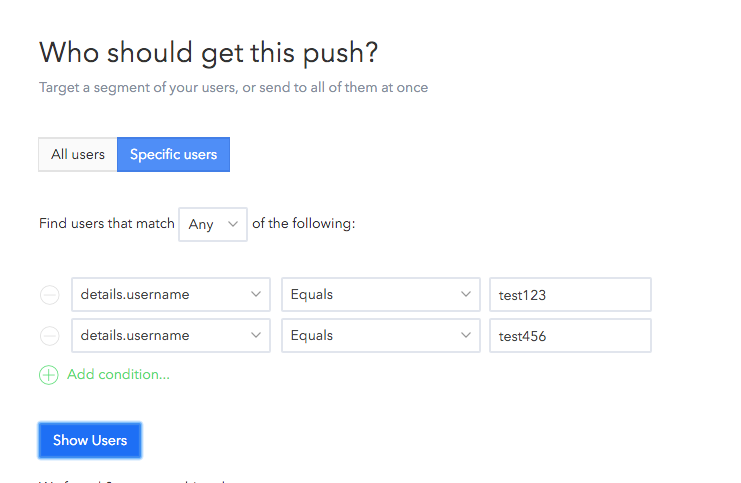741x483 pixels.
Task: Click the first row's Equals chevron arrow
Action: [466, 295]
